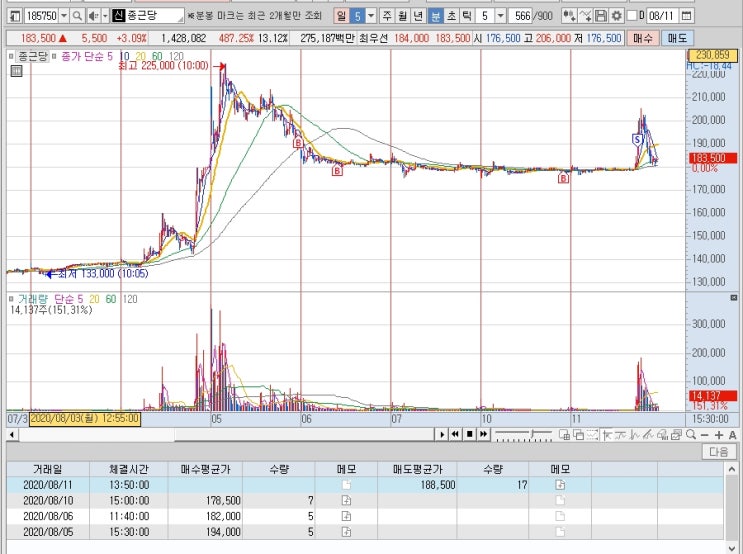This screenshot has height=554, width=743.
Task: Click the plus zoom-in chart icon
Action: pos(718,435)
